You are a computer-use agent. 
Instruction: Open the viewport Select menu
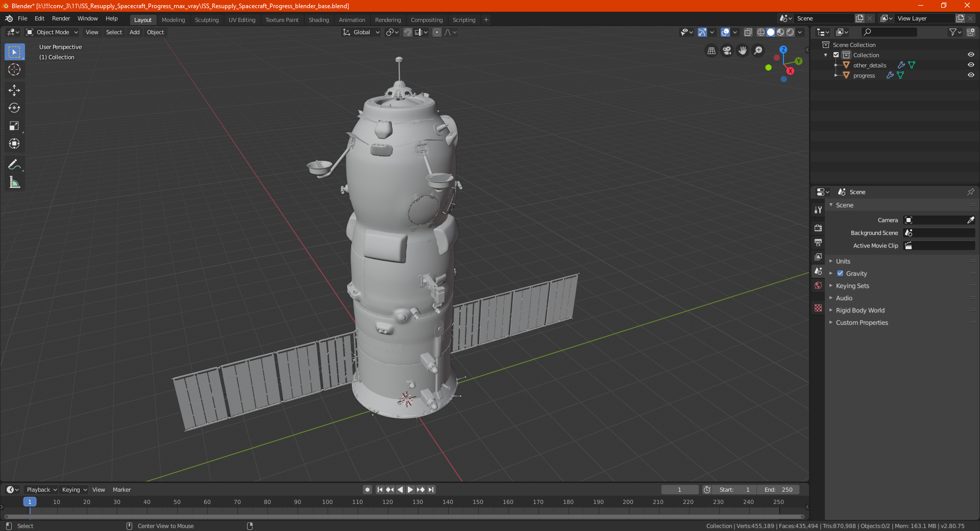(114, 32)
